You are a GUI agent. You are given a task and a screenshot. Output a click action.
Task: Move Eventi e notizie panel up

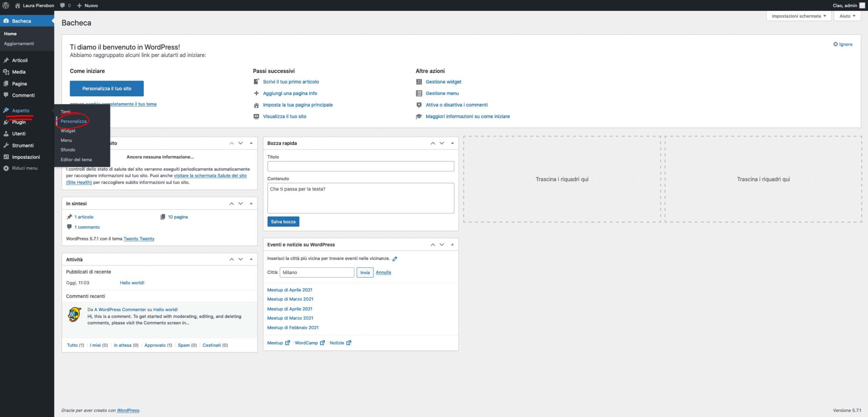(x=433, y=245)
